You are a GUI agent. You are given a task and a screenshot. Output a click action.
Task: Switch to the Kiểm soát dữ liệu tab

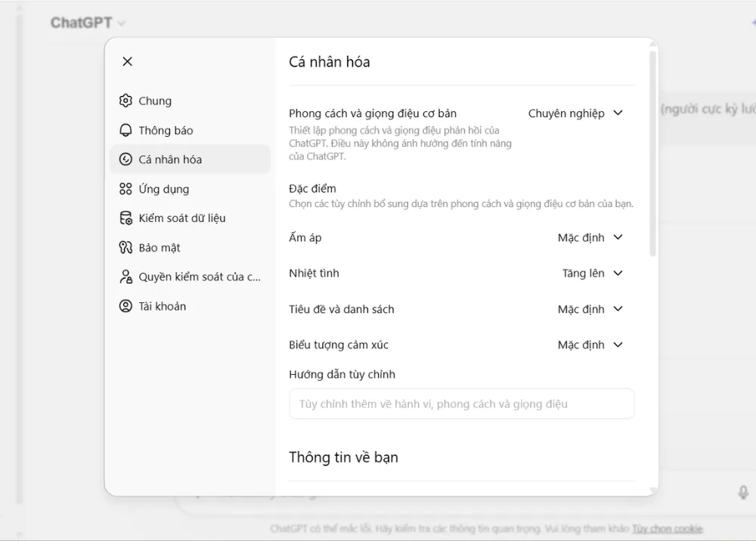pos(182,218)
